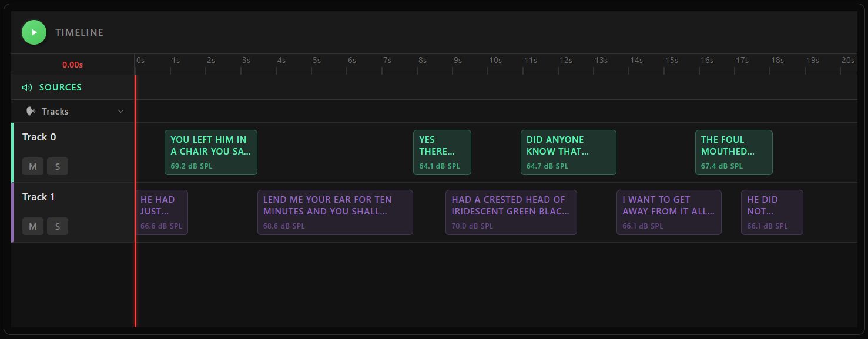Image resolution: width=868 pixels, height=339 pixels.
Task: Collapse the Tracks section using the chevron
Action: tap(121, 111)
